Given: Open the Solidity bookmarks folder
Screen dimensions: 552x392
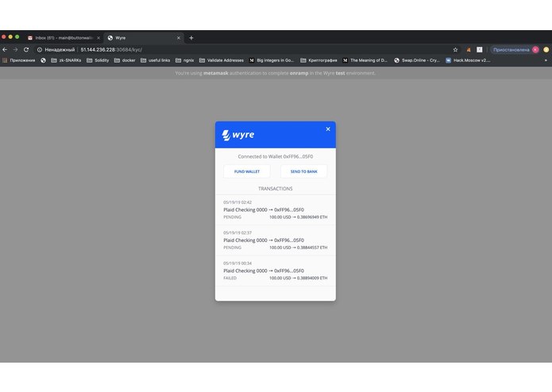Looking at the screenshot, I should coord(98,60).
